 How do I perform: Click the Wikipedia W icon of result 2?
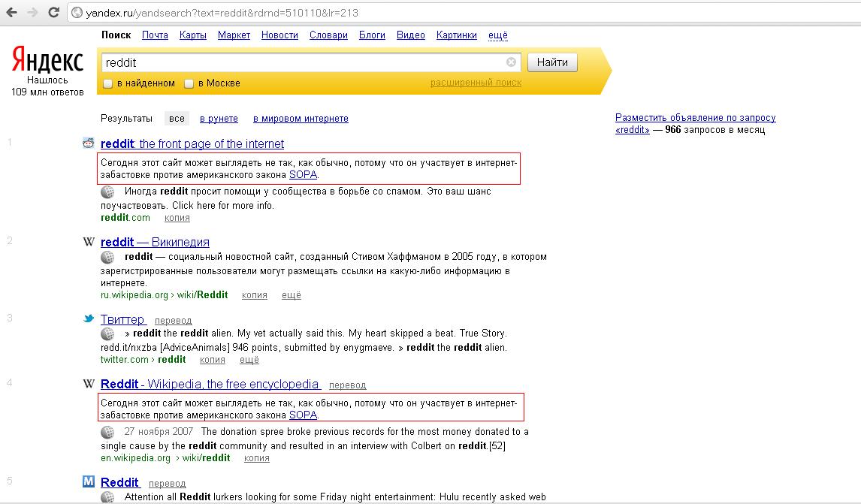pos(89,242)
